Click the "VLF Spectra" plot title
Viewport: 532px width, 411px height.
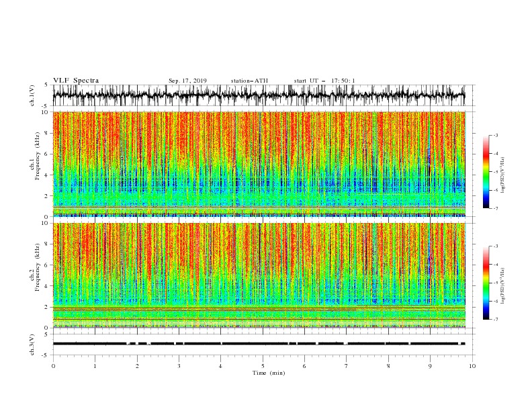[x=76, y=81]
